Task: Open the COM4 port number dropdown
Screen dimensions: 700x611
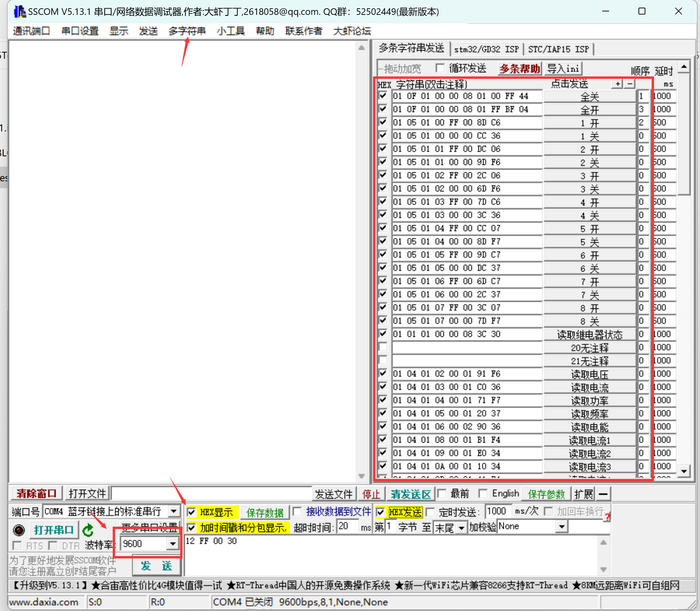Action: [x=174, y=511]
